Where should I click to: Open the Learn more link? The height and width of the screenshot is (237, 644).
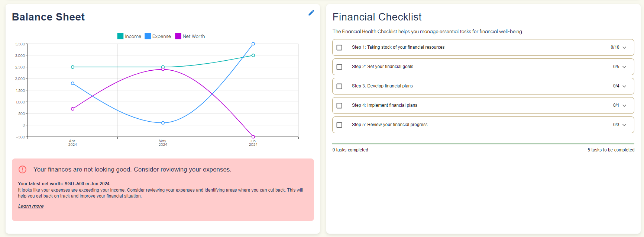(x=31, y=206)
